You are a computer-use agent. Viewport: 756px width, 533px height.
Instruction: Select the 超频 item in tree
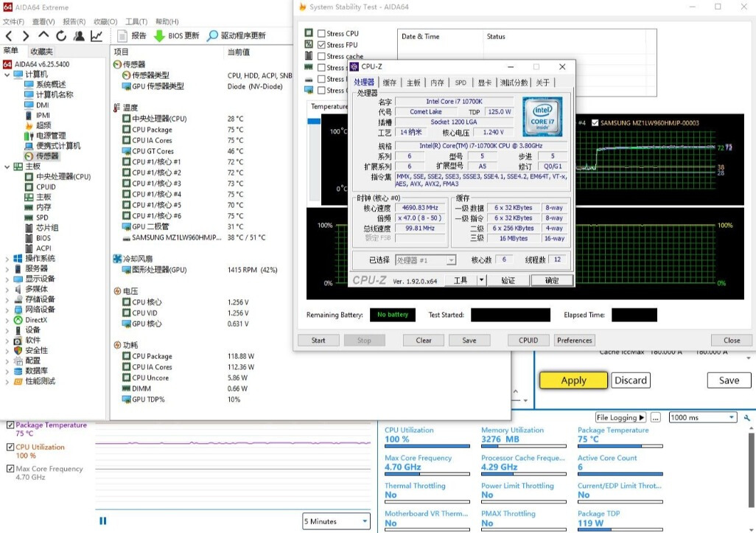pos(43,125)
